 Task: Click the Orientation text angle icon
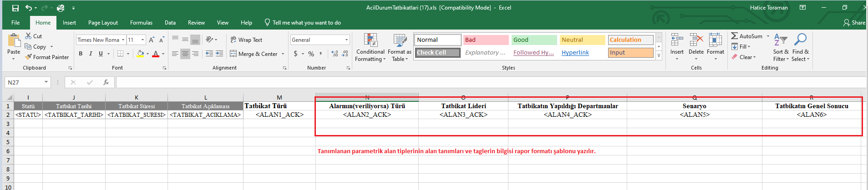[209, 40]
